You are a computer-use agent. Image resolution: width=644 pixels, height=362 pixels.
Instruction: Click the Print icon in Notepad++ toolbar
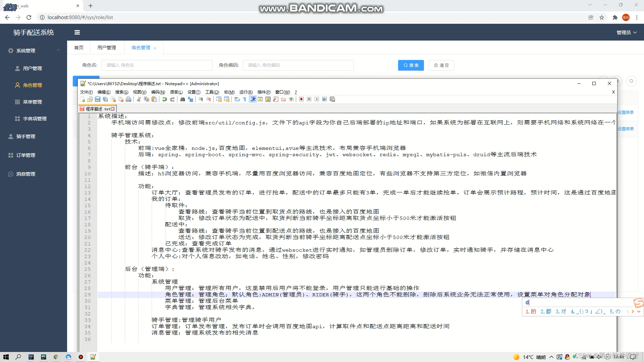(128, 99)
